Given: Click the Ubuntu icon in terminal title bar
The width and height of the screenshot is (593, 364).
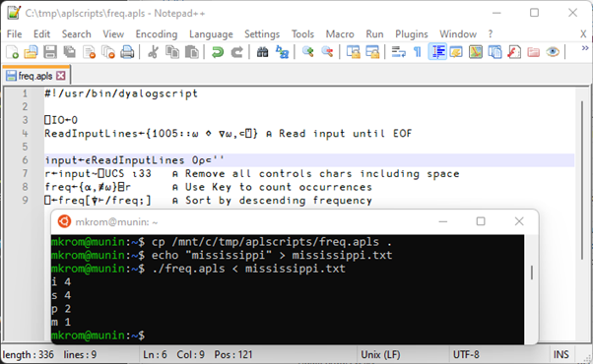Looking at the screenshot, I should pos(64,221).
